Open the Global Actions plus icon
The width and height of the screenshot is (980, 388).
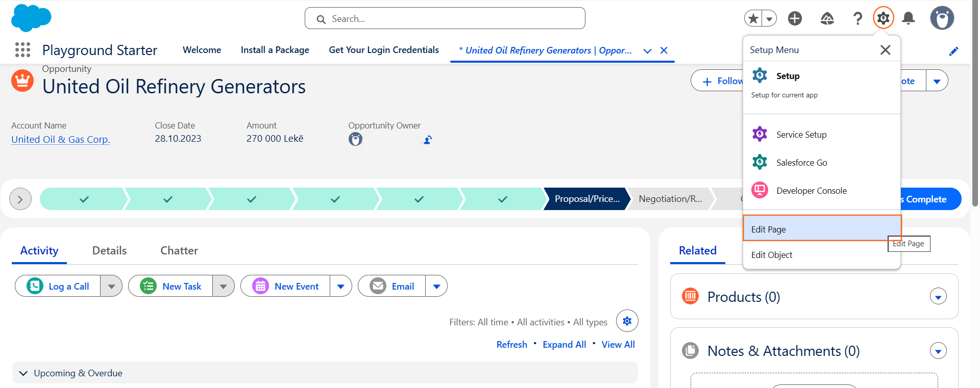coord(795,18)
